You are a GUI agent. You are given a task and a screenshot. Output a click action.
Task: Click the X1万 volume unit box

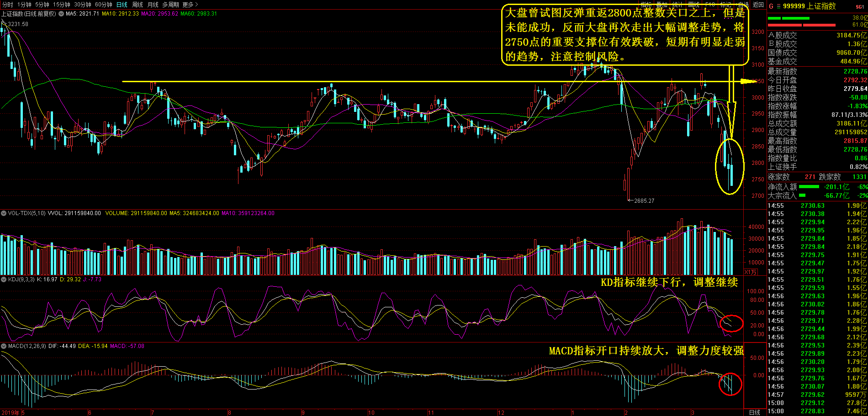coord(751,272)
